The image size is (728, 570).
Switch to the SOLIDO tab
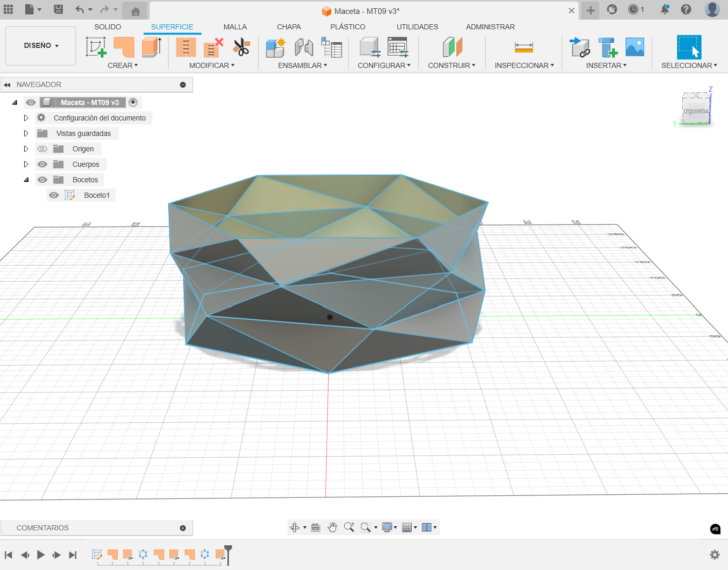[x=108, y=27]
